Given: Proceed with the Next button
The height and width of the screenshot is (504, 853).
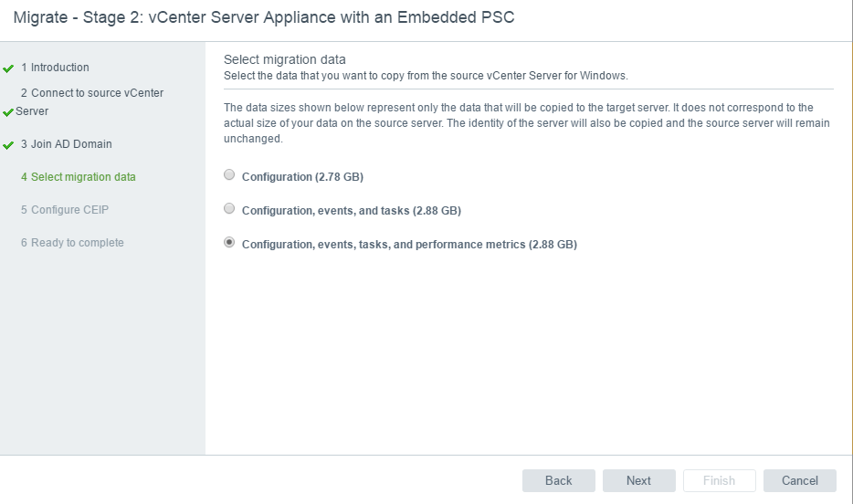Looking at the screenshot, I should tap(638, 481).
